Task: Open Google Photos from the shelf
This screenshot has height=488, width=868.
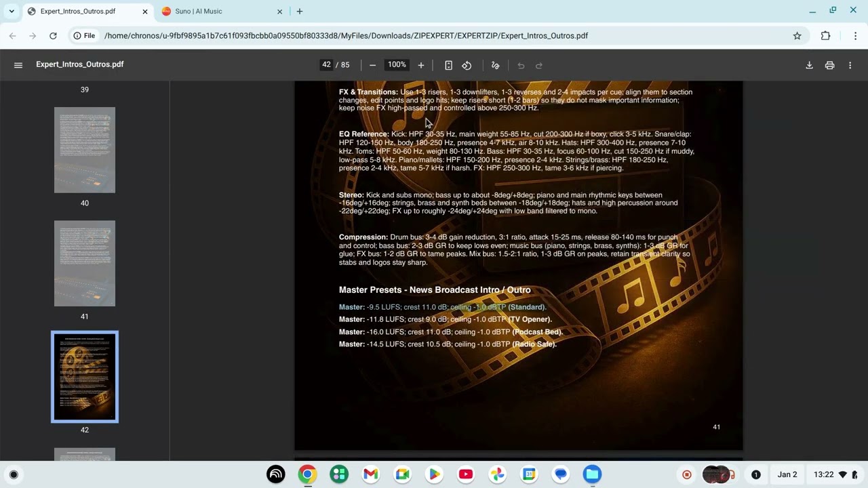Action: tap(498, 474)
